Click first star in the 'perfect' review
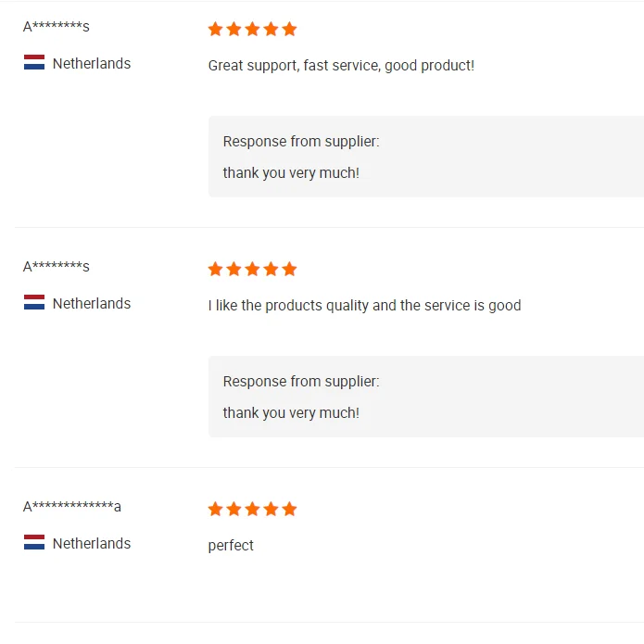 click(x=216, y=509)
